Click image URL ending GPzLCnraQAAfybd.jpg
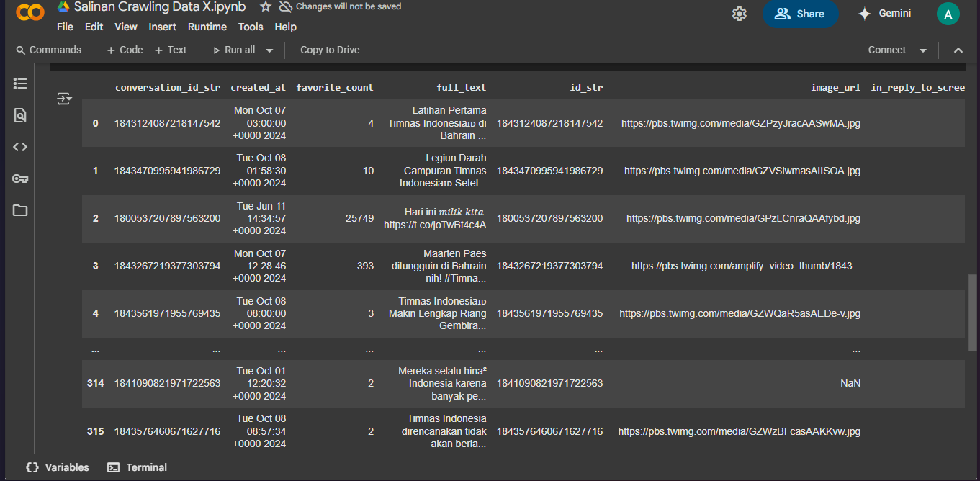980x481 pixels. (744, 218)
